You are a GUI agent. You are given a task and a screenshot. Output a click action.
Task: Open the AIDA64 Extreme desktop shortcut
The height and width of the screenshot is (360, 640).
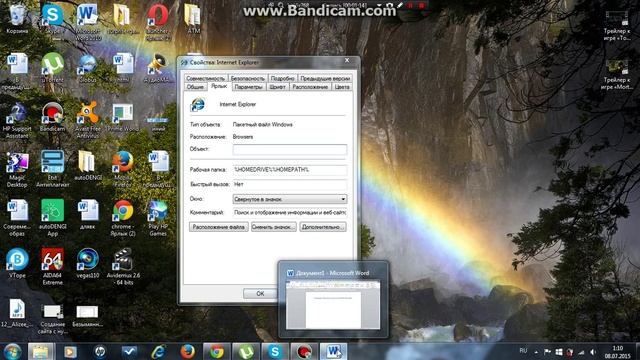pos(53,266)
